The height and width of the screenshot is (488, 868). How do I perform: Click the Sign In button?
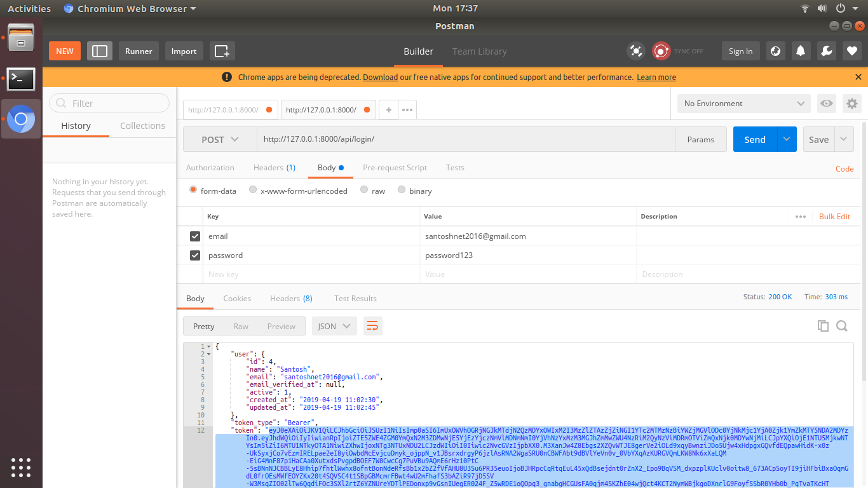point(740,51)
